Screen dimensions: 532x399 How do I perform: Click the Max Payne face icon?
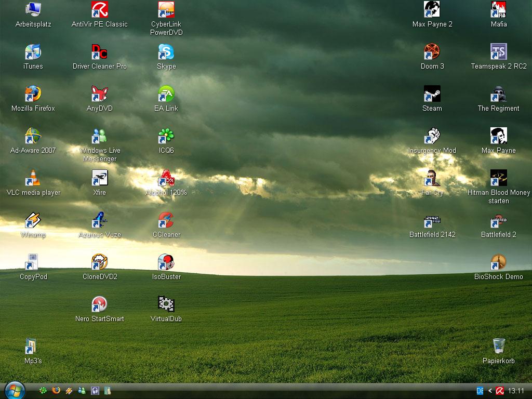point(498,136)
